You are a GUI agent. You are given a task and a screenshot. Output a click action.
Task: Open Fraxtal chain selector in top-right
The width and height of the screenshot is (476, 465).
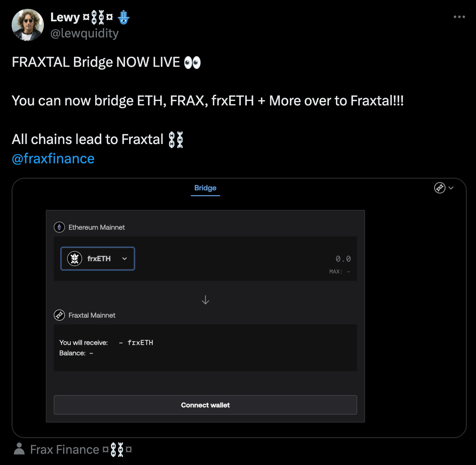coord(440,188)
